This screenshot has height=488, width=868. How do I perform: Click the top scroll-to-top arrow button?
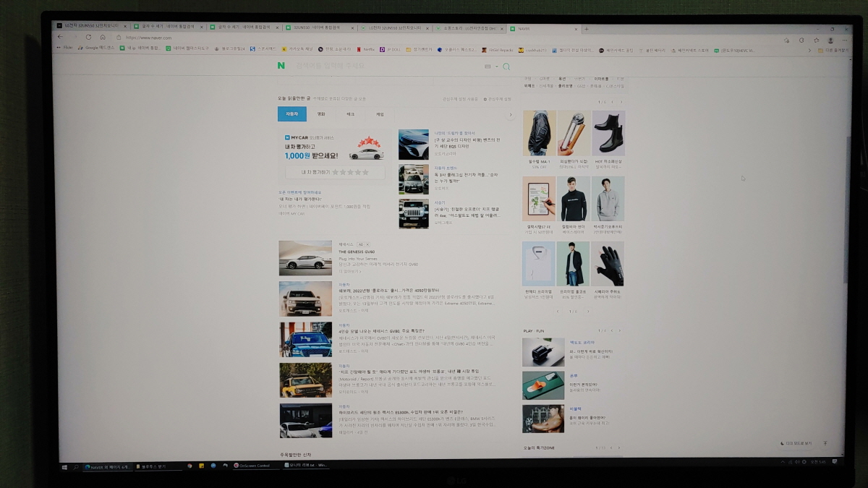pos(825,442)
